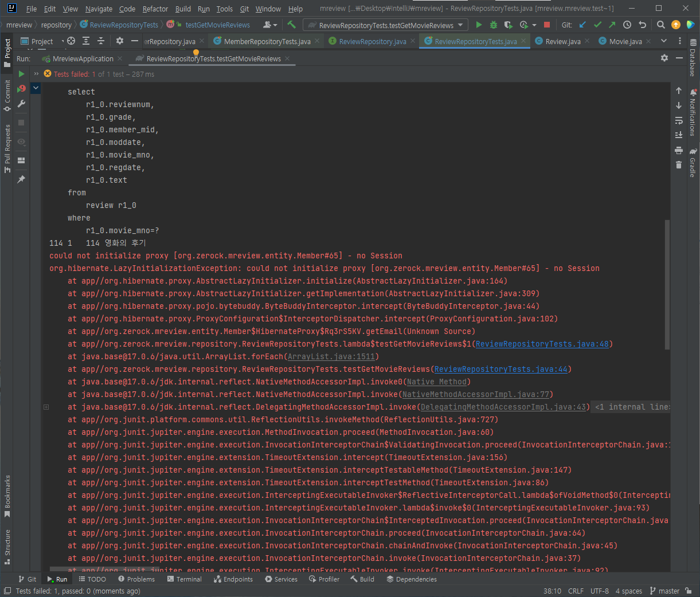Viewport: 700px width, 597px height.
Task: Start debugging with the green bug icon
Action: pos(494,25)
